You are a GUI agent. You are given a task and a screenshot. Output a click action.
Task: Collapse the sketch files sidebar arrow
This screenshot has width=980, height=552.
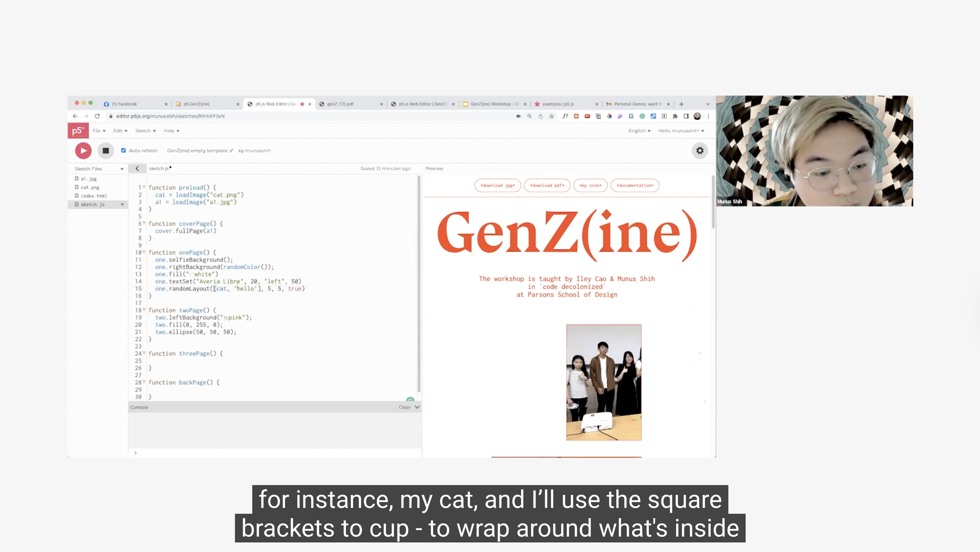coord(137,168)
